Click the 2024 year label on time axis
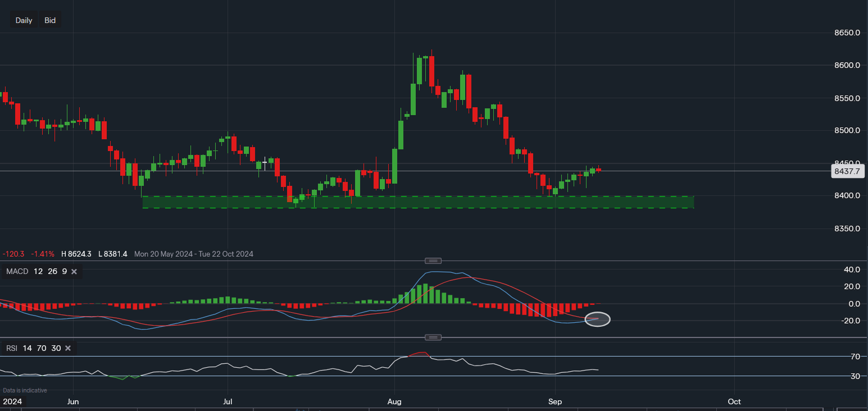The width and height of the screenshot is (868, 411). tap(12, 401)
